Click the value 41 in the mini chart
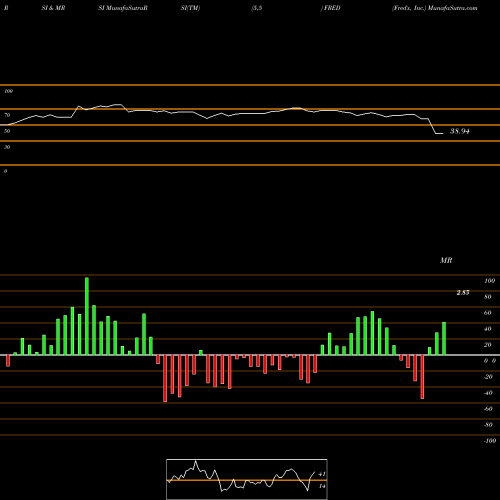Image resolution: width=500 pixels, height=500 pixels. pyautogui.click(x=322, y=474)
